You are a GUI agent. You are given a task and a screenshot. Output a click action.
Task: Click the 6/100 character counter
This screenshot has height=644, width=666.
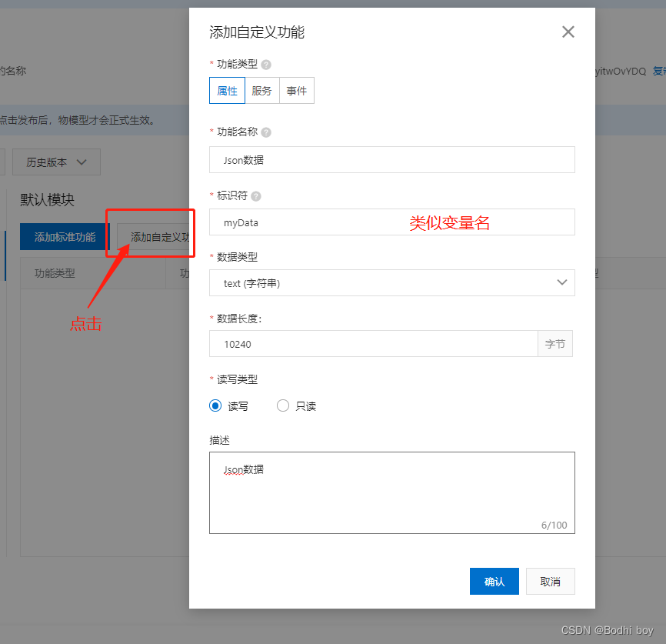(554, 525)
